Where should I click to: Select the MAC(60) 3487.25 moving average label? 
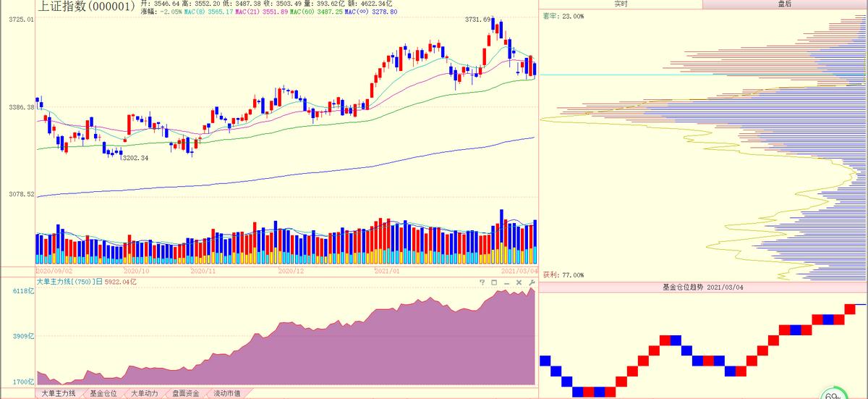point(316,12)
